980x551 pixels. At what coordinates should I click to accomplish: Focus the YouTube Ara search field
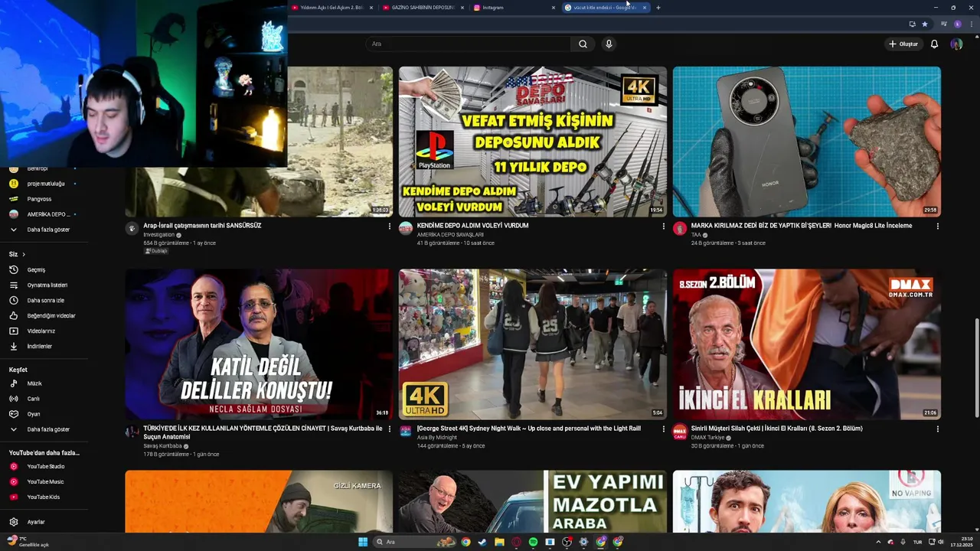point(468,44)
